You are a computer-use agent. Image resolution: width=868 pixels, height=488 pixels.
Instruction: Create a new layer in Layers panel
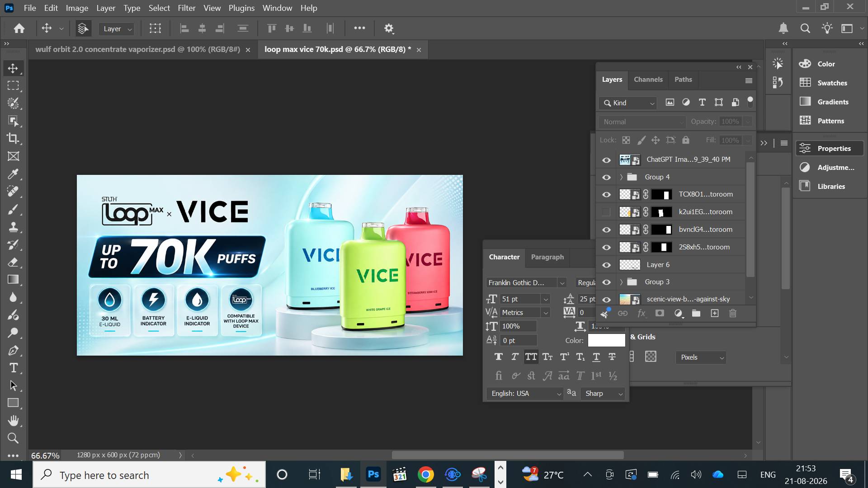[715, 313]
